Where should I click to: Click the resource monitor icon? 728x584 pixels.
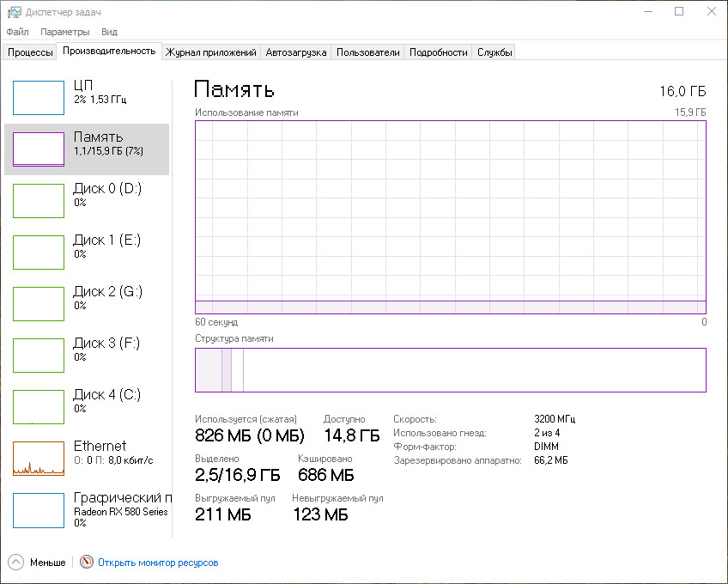86,563
